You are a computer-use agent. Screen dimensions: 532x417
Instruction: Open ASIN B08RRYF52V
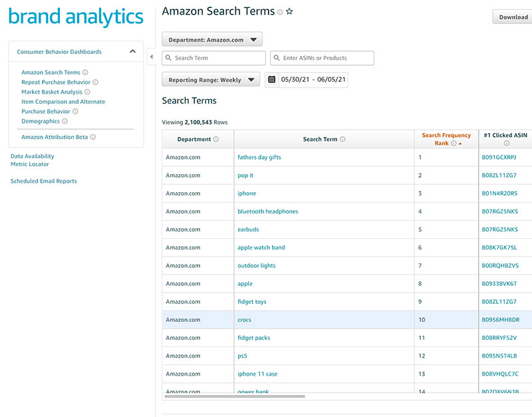click(x=499, y=338)
